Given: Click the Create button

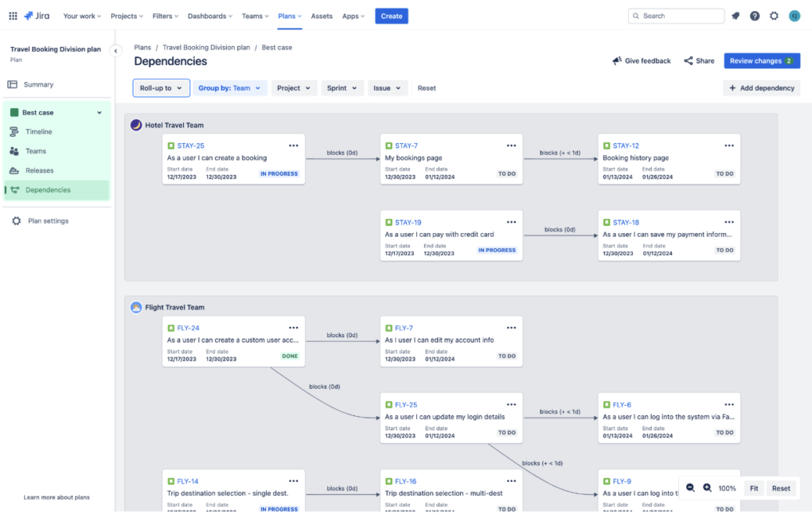Looking at the screenshot, I should click(x=392, y=16).
